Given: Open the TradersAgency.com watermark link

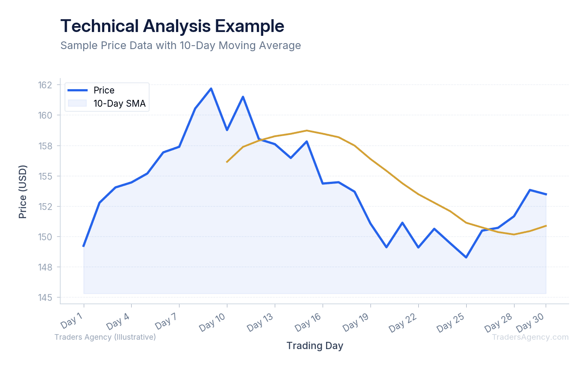Looking at the screenshot, I should tap(530, 337).
